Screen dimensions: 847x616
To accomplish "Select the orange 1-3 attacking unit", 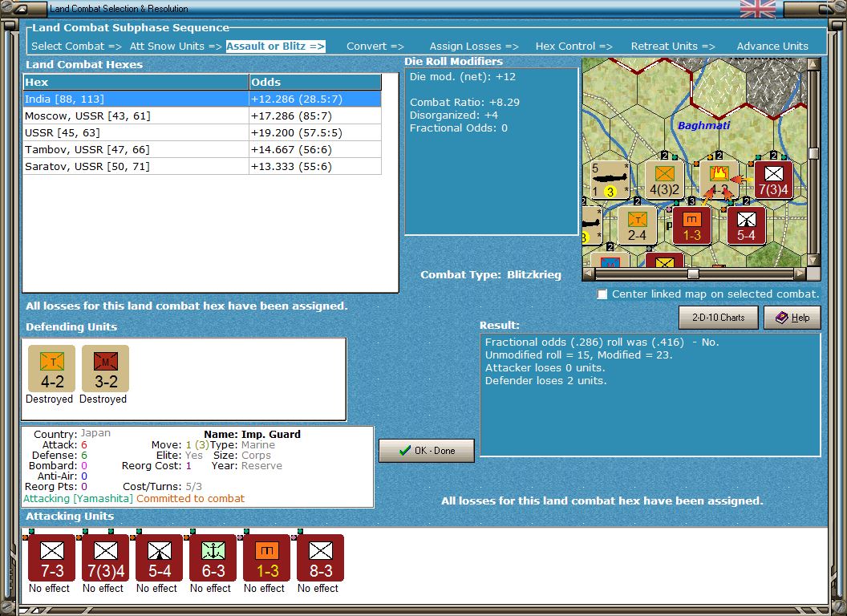I will pyautogui.click(x=267, y=558).
